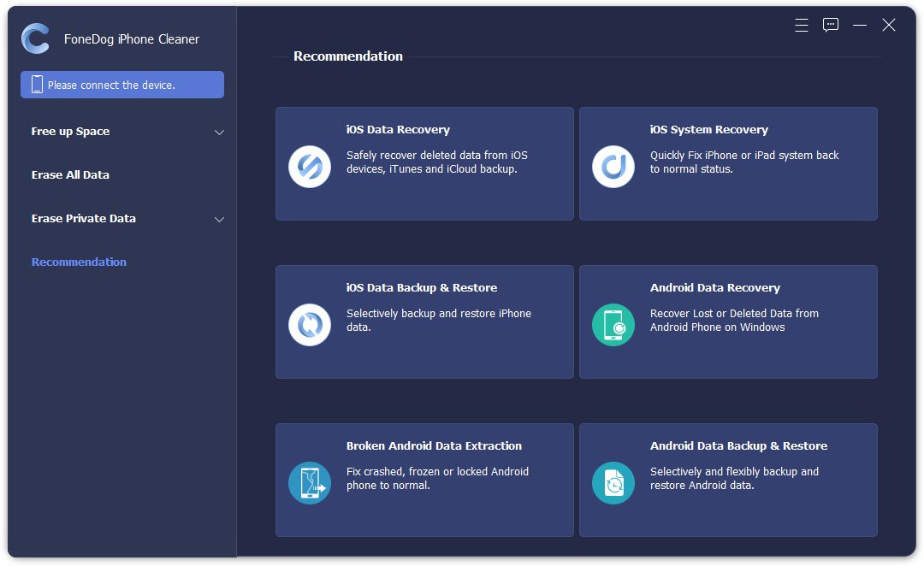Screen dimensions: 924x566
Task: Open Broken Android Data Extraction title
Action: 434,445
